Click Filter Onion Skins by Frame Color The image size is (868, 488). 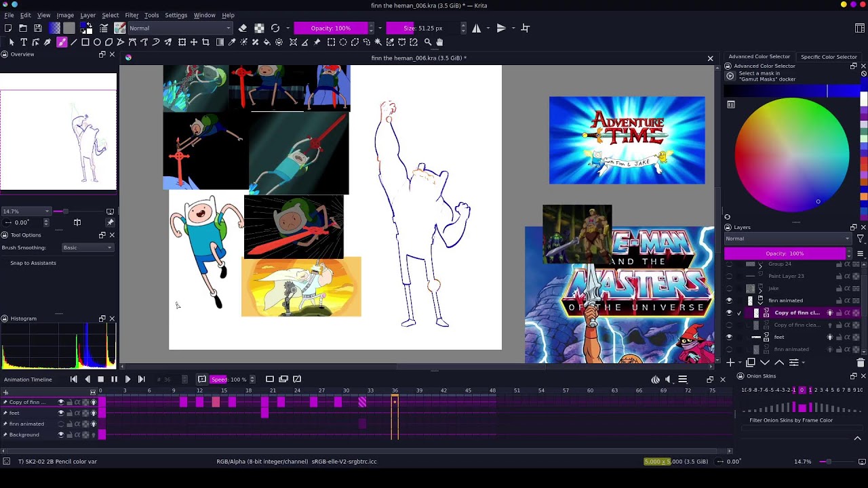(791, 420)
